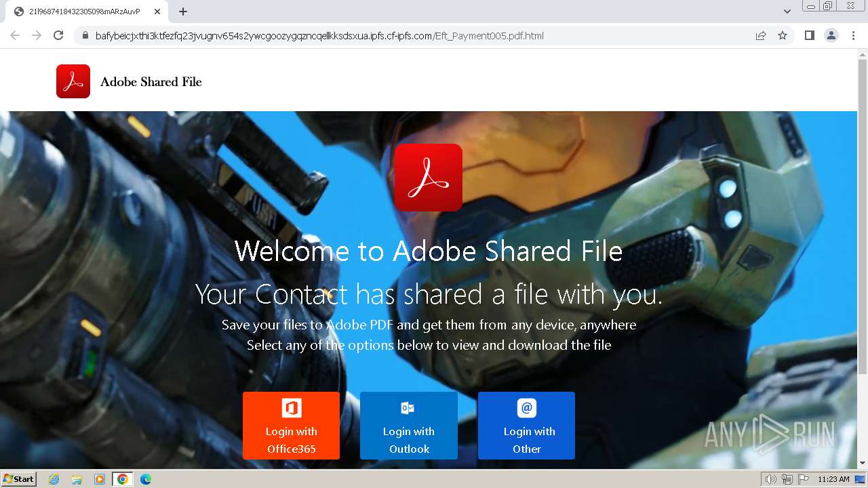Select Chrome icon in taskbar
This screenshot has height=488, width=868.
click(x=122, y=479)
